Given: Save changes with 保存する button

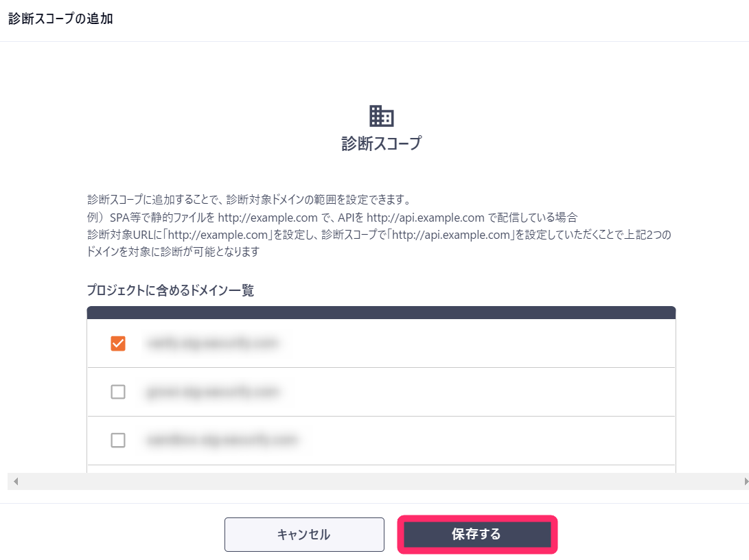Looking at the screenshot, I should 477,534.
